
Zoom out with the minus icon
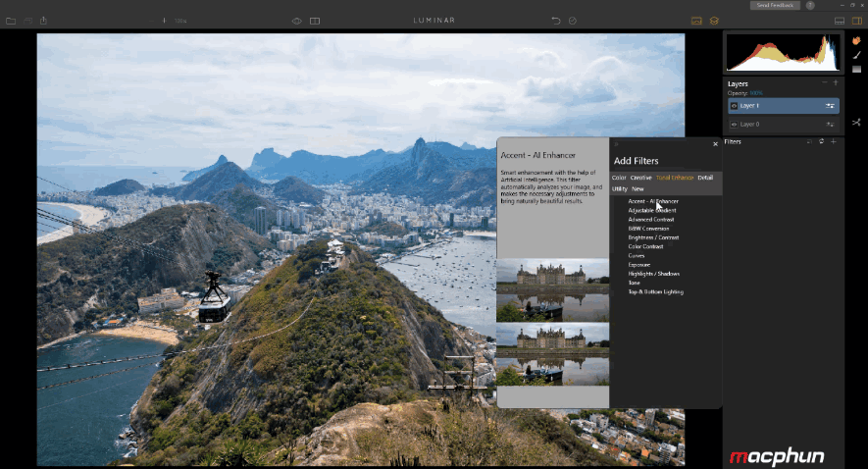[151, 21]
